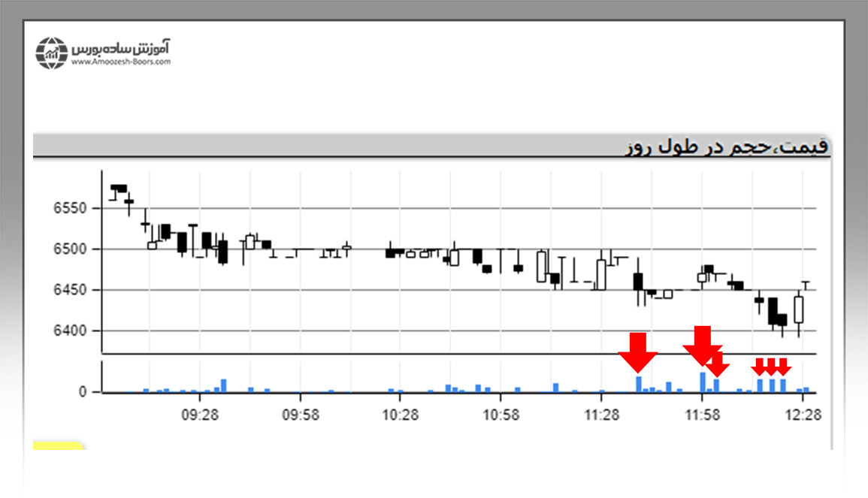
Task: Select the last small red arrow
Action: pyautogui.click(x=782, y=367)
